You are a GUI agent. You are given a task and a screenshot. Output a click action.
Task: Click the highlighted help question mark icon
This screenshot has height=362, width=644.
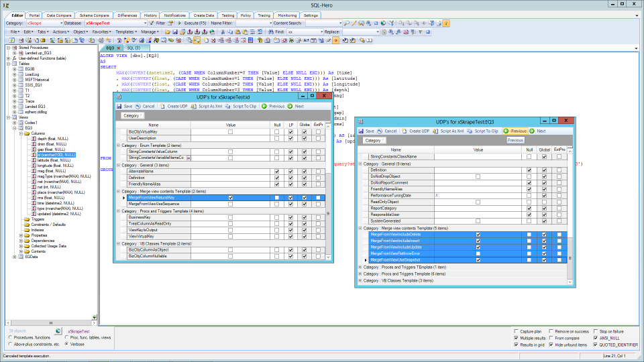[446, 23]
